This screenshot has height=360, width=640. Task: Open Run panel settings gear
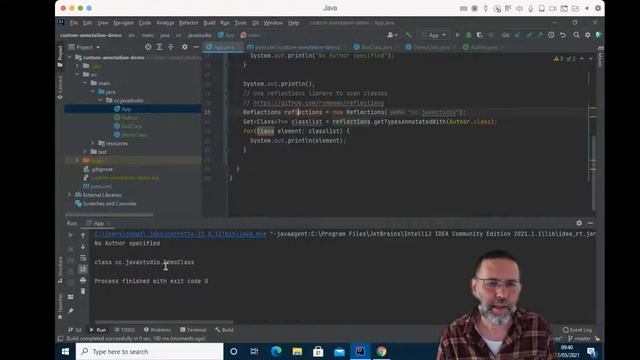pyautogui.click(x=579, y=223)
